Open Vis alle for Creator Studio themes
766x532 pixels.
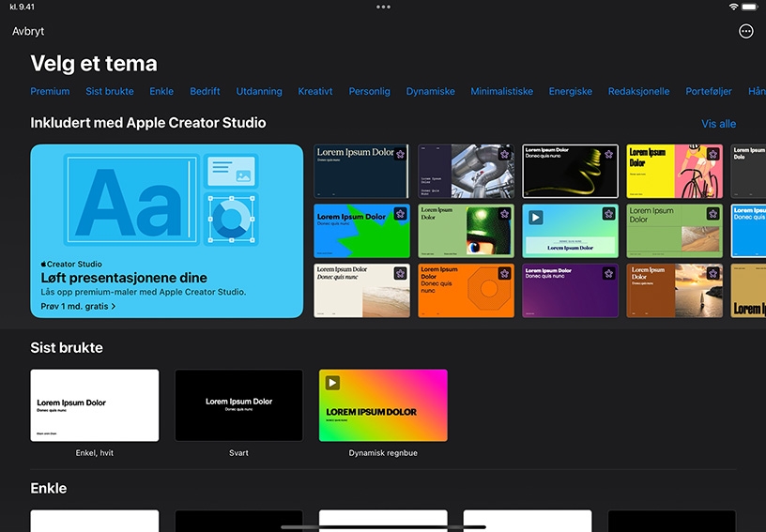tap(719, 124)
